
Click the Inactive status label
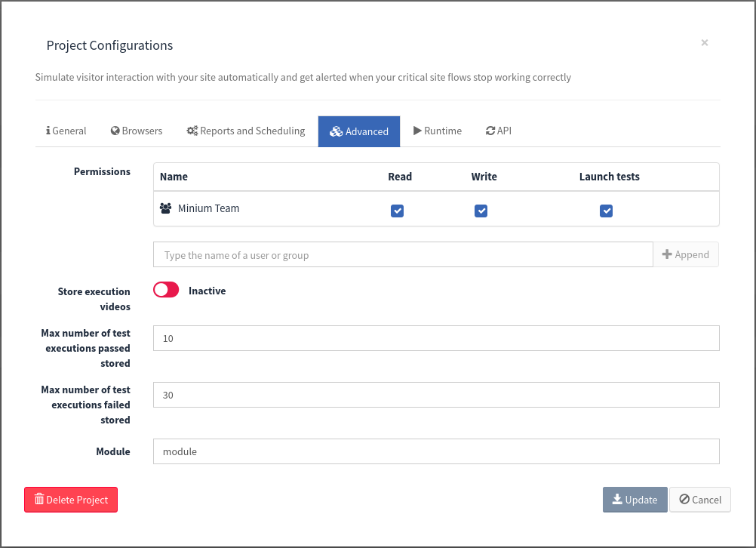(x=207, y=291)
